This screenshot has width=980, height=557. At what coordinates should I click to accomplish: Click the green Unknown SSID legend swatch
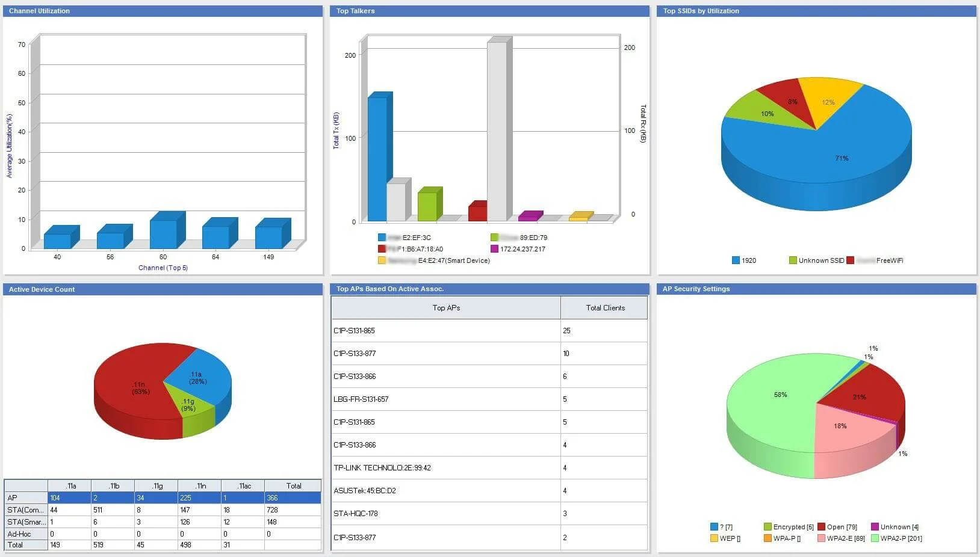(793, 260)
